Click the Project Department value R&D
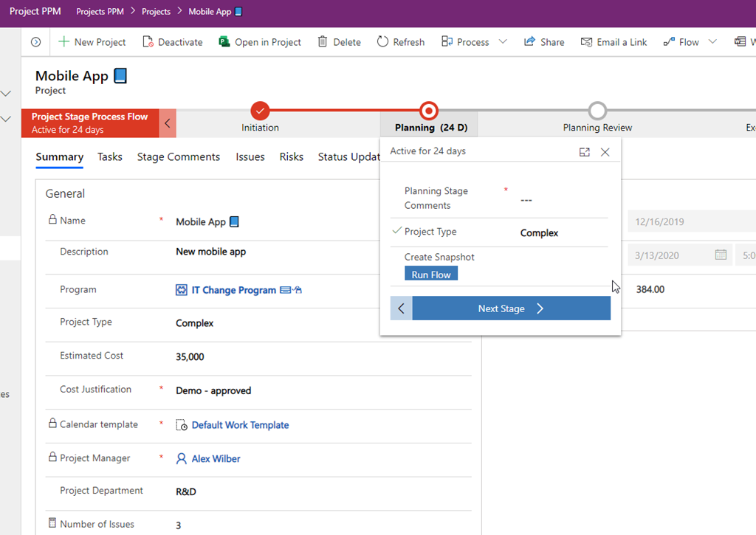This screenshot has width=756, height=535. [186, 491]
